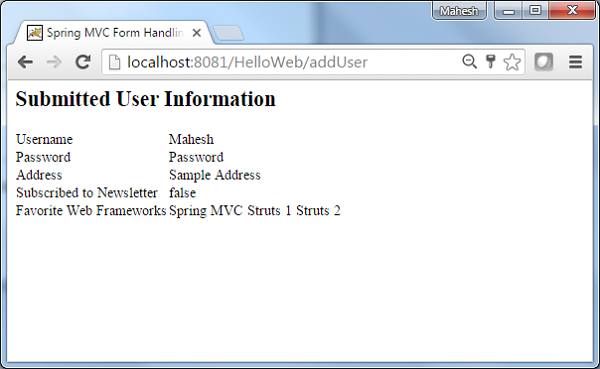The image size is (600, 369).
Task: Open the saved password key icon
Action: 490,62
